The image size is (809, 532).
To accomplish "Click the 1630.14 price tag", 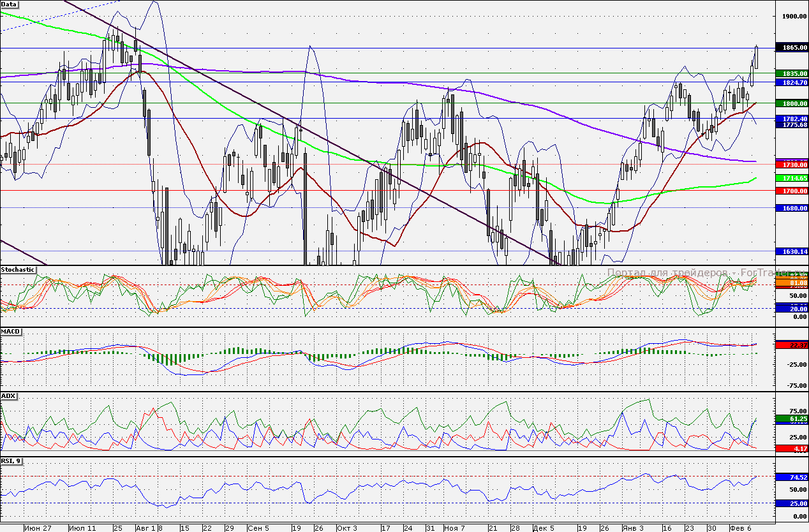I will click(x=791, y=252).
